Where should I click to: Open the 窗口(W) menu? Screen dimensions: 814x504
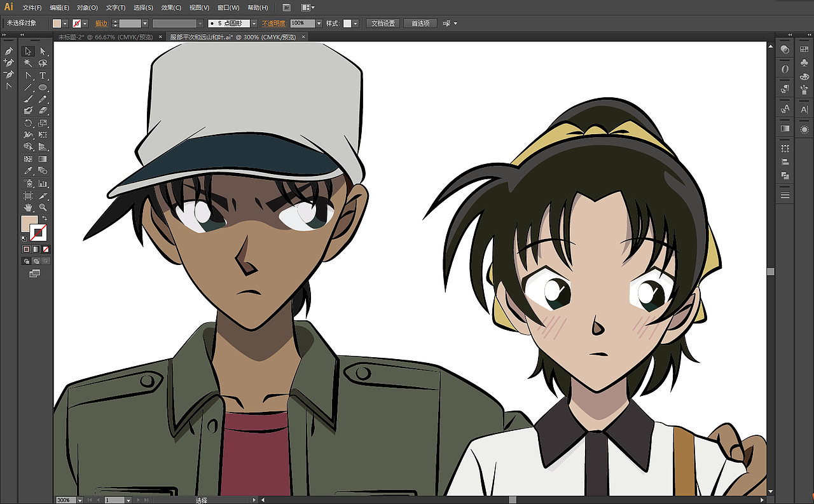point(228,8)
